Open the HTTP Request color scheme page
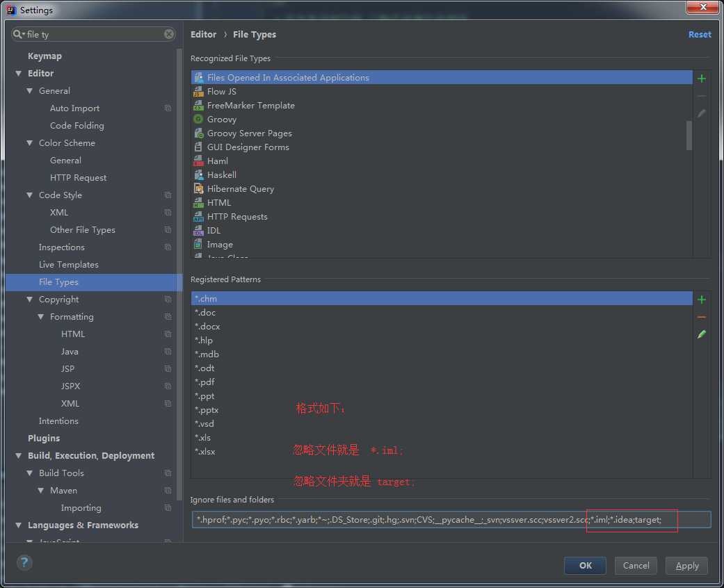This screenshot has width=724, height=588. (x=78, y=178)
